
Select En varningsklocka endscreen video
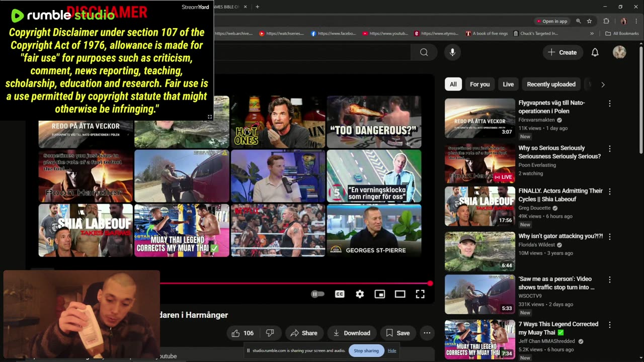374,176
